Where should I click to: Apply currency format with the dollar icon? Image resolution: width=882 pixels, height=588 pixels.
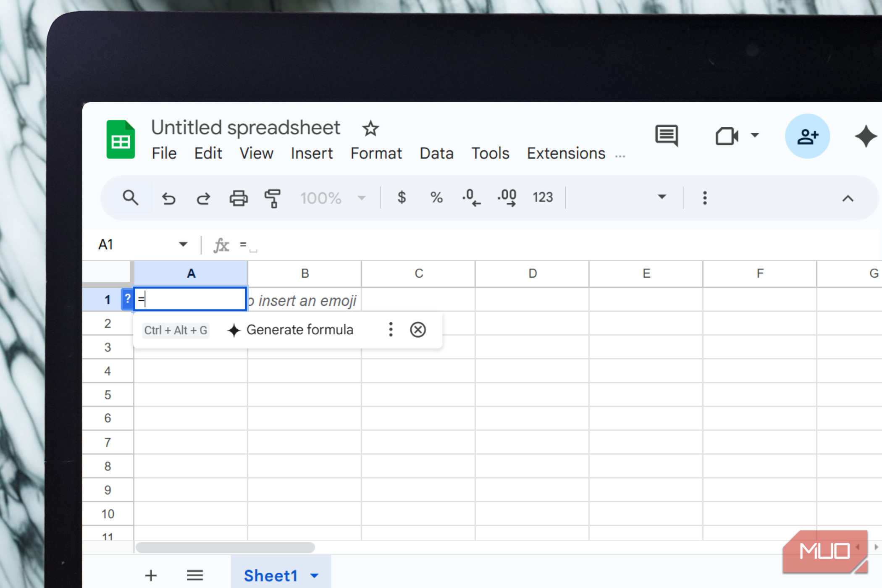[402, 197]
